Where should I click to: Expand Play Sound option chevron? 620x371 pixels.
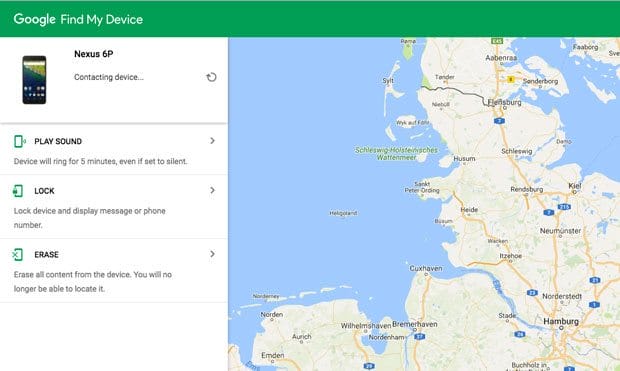[212, 141]
